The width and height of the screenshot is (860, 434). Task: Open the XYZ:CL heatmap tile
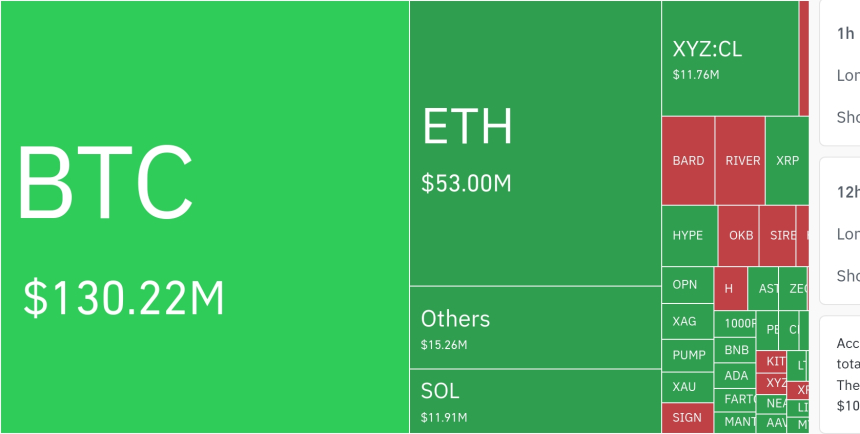click(x=729, y=58)
